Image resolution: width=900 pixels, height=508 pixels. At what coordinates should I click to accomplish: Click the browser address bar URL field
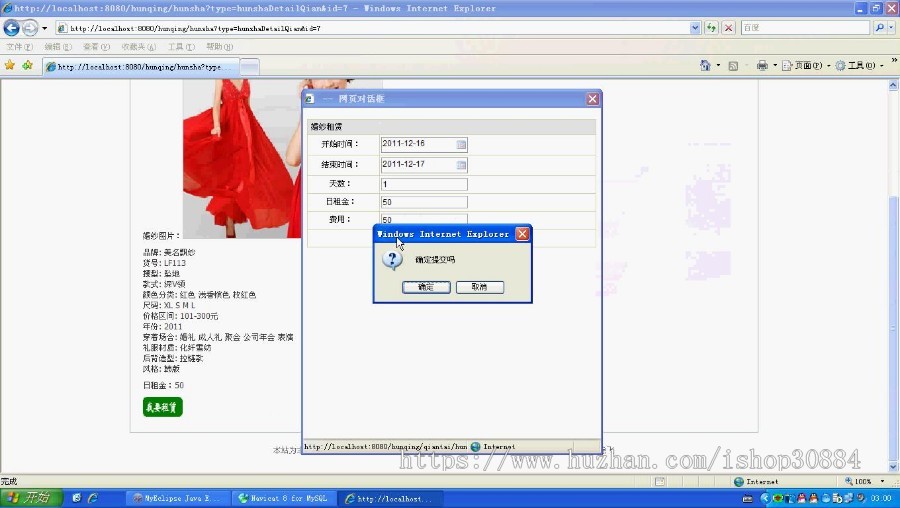(373, 28)
